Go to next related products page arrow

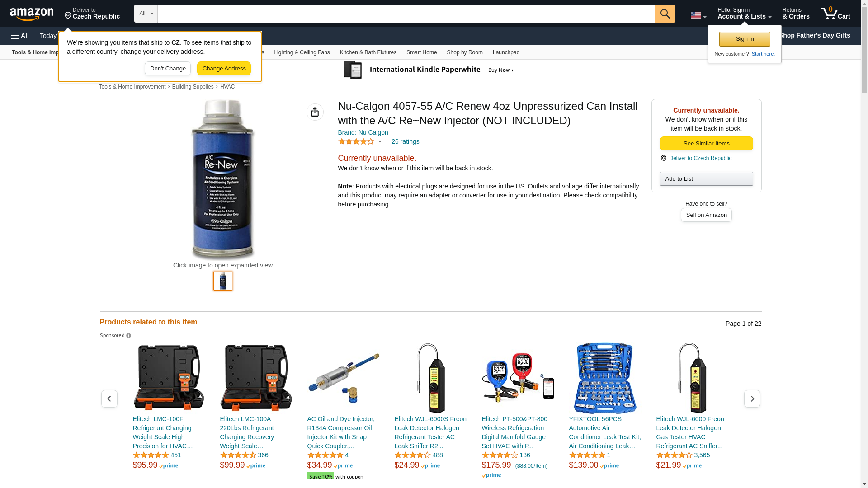click(x=752, y=399)
